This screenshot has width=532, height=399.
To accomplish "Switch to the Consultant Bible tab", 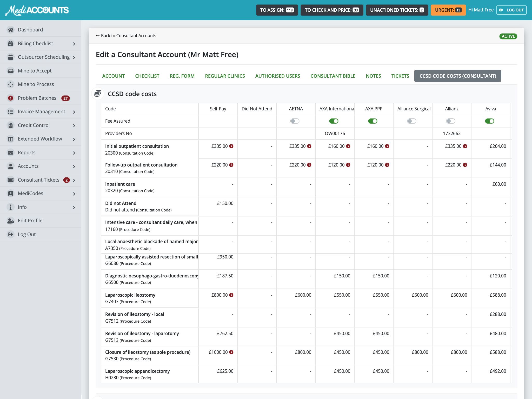I will point(333,76).
